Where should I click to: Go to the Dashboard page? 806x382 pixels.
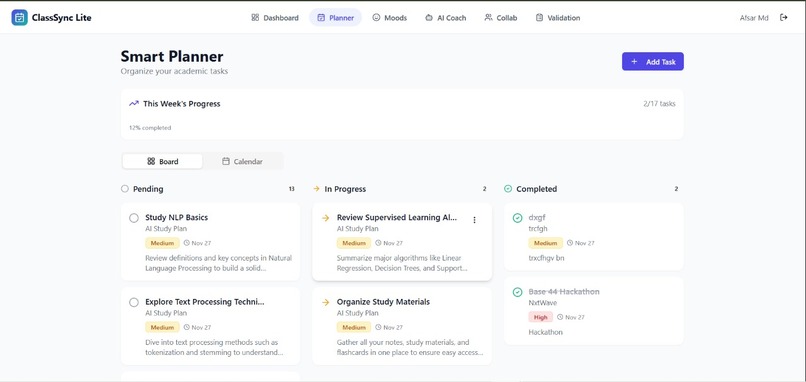tap(275, 17)
